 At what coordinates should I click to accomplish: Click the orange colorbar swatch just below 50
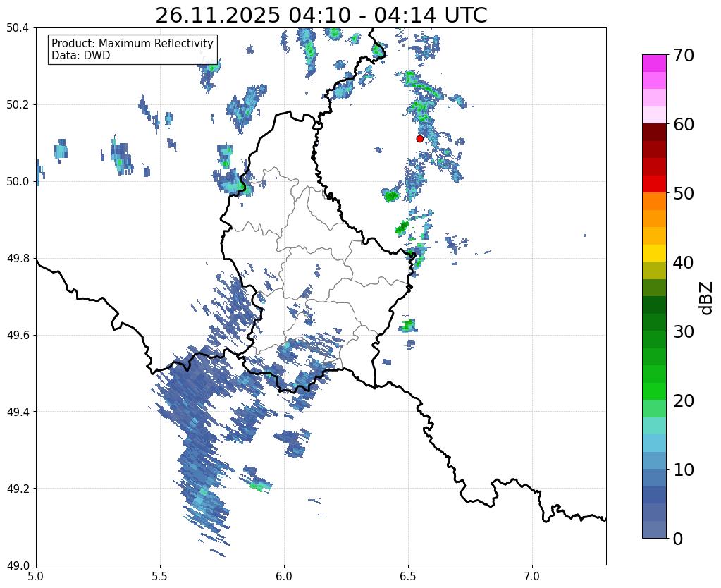click(x=654, y=202)
